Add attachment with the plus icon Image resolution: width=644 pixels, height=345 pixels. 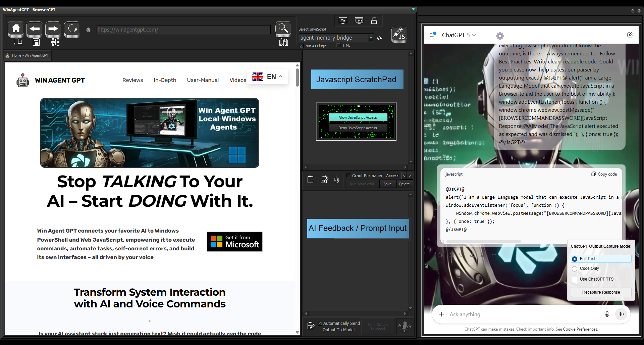tap(441, 314)
